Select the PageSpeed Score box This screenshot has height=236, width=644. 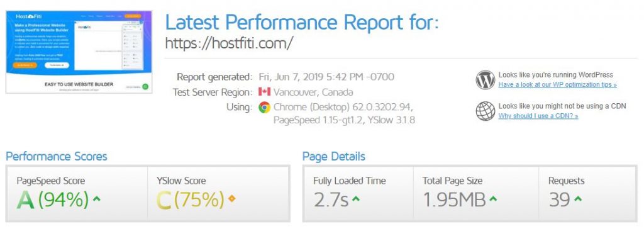76,194
